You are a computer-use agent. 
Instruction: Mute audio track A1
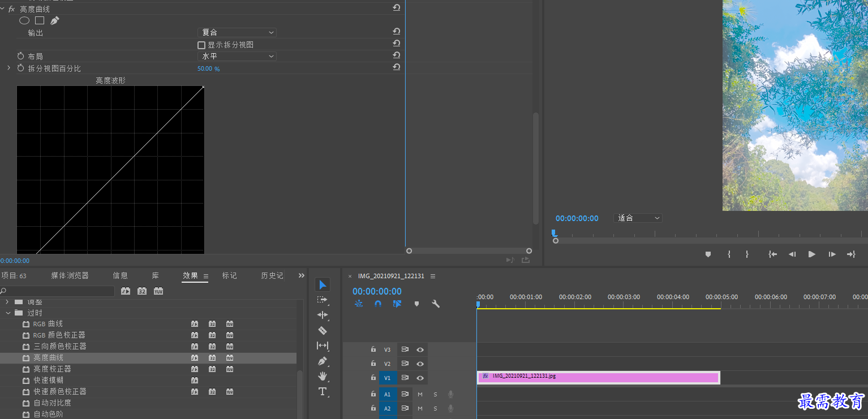click(x=420, y=394)
